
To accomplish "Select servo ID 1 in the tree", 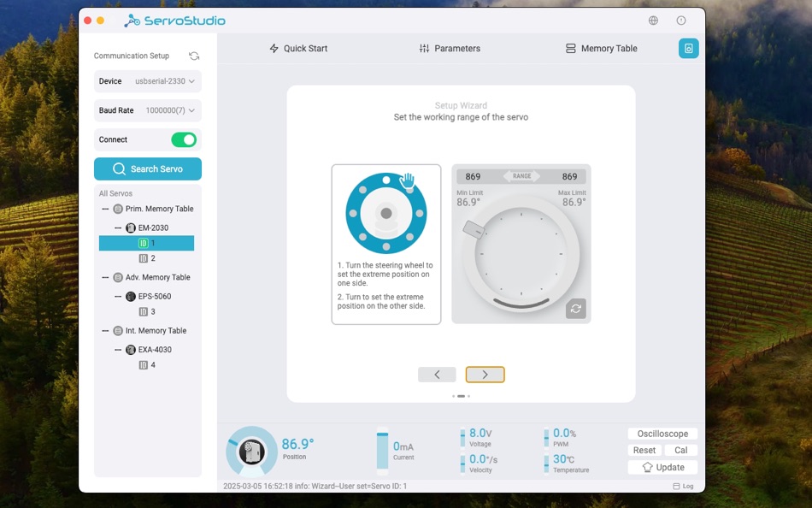I will click(146, 243).
